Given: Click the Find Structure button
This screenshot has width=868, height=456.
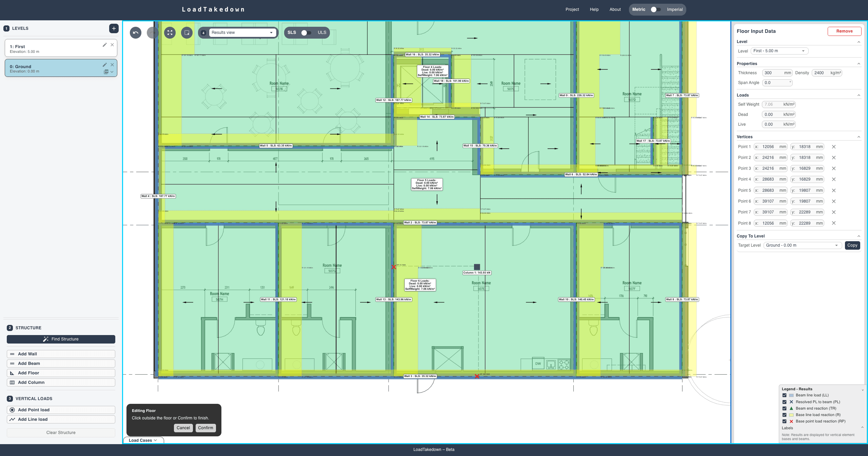Looking at the screenshot, I should (x=61, y=339).
